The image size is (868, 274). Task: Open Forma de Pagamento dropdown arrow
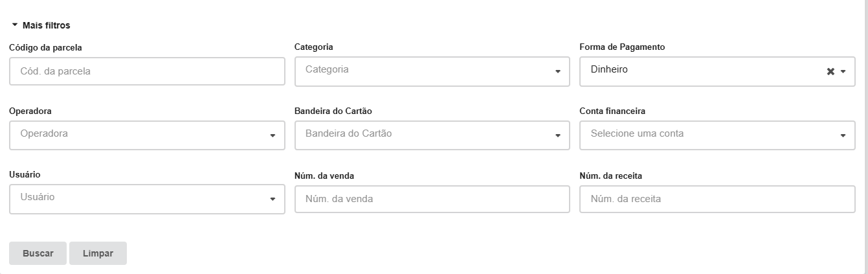(x=843, y=71)
